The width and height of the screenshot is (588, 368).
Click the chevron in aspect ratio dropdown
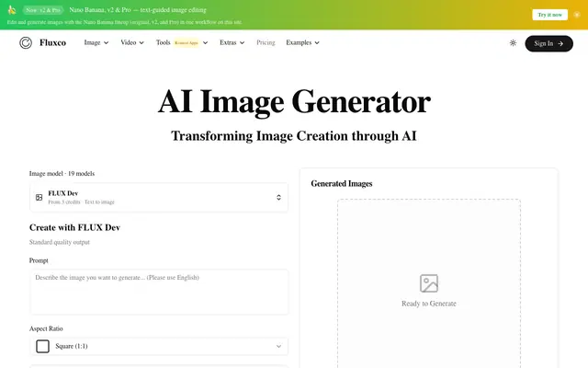(278, 346)
